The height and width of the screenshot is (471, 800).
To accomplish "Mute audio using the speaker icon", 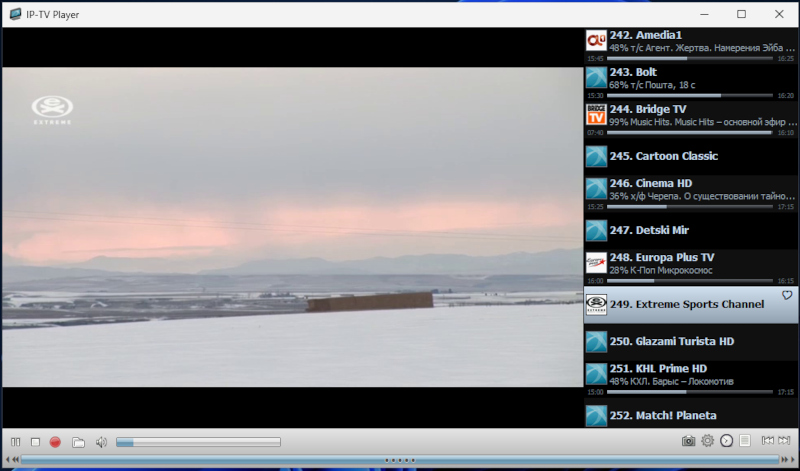I will pos(101,441).
